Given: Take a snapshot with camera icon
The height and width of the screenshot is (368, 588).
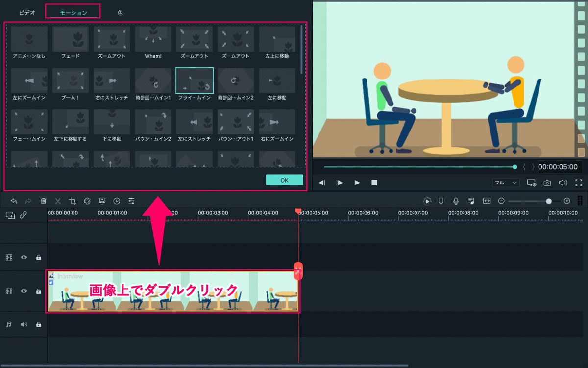Looking at the screenshot, I should (547, 183).
